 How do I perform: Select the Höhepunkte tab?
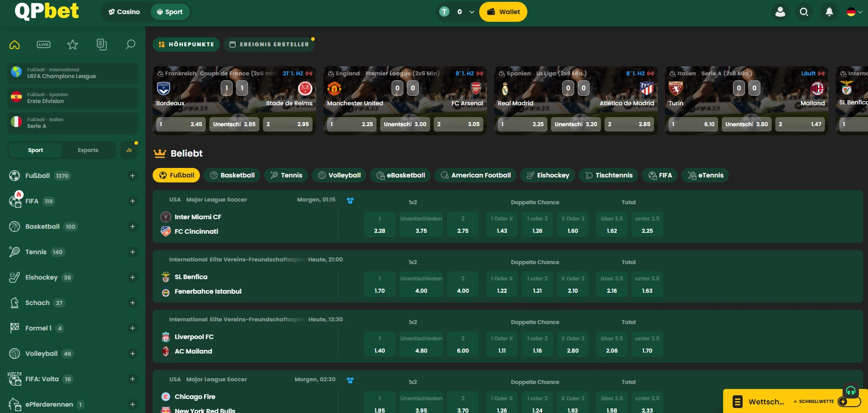186,44
